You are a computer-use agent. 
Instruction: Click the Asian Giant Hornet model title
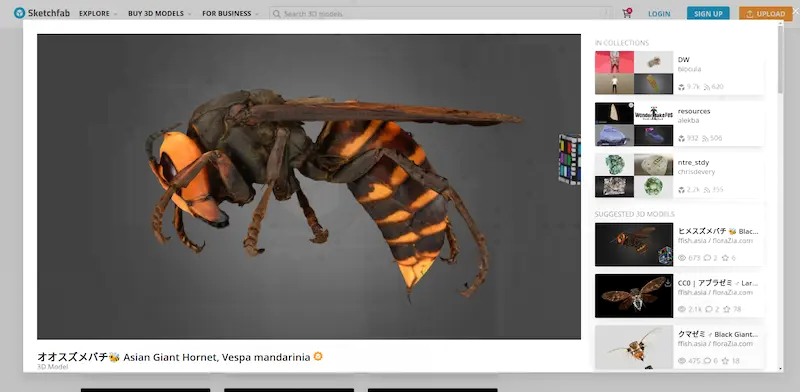(173, 357)
